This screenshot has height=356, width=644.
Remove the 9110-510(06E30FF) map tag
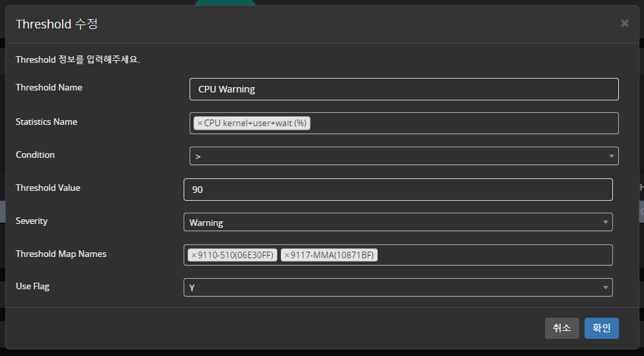pos(194,255)
